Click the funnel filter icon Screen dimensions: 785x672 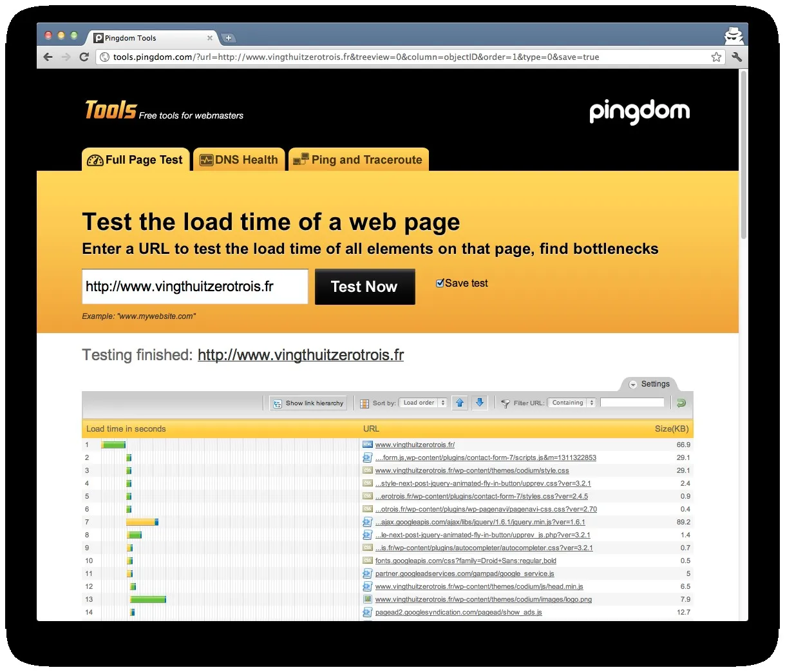tap(506, 403)
